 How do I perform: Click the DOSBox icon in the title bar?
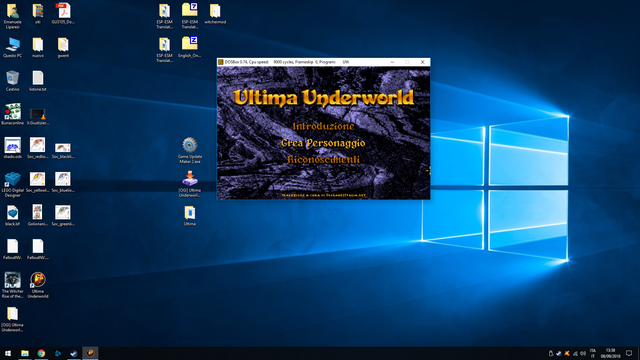click(221, 62)
